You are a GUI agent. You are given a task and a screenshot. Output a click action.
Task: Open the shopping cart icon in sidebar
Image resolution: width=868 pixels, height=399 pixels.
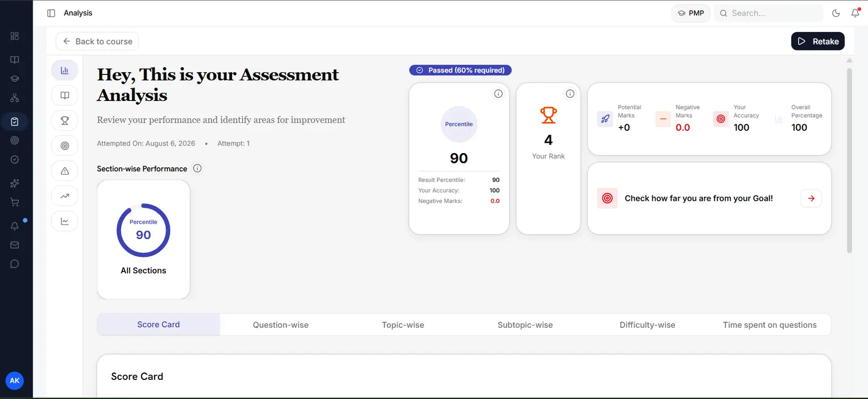(15, 202)
